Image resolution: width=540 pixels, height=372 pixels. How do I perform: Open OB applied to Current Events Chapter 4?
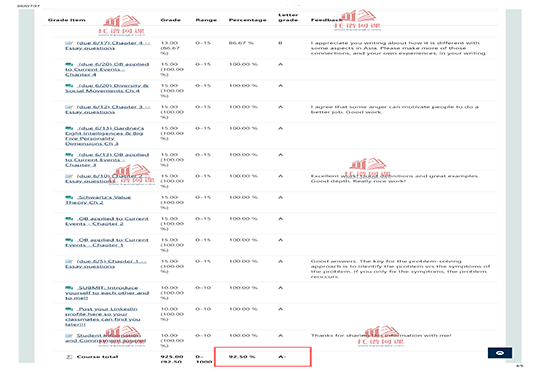[107, 70]
